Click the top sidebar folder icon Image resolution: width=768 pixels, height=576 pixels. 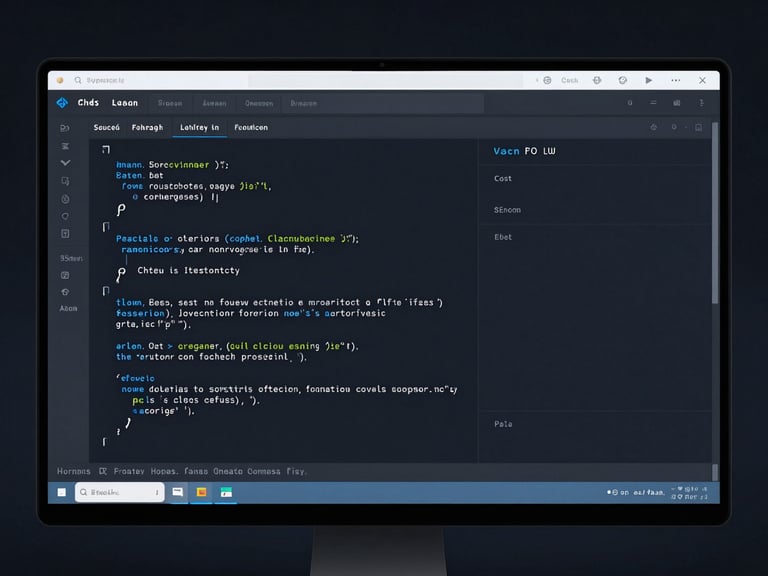coord(65,128)
